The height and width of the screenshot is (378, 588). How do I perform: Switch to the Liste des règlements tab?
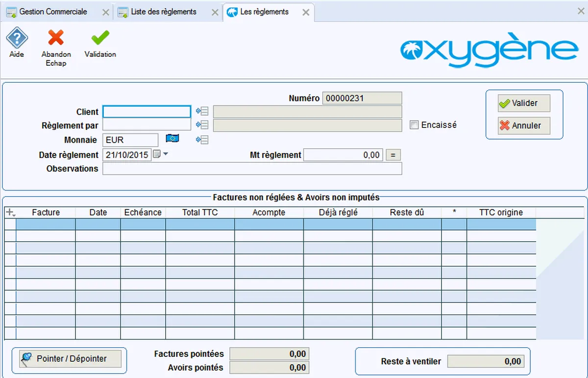pyautogui.click(x=164, y=12)
